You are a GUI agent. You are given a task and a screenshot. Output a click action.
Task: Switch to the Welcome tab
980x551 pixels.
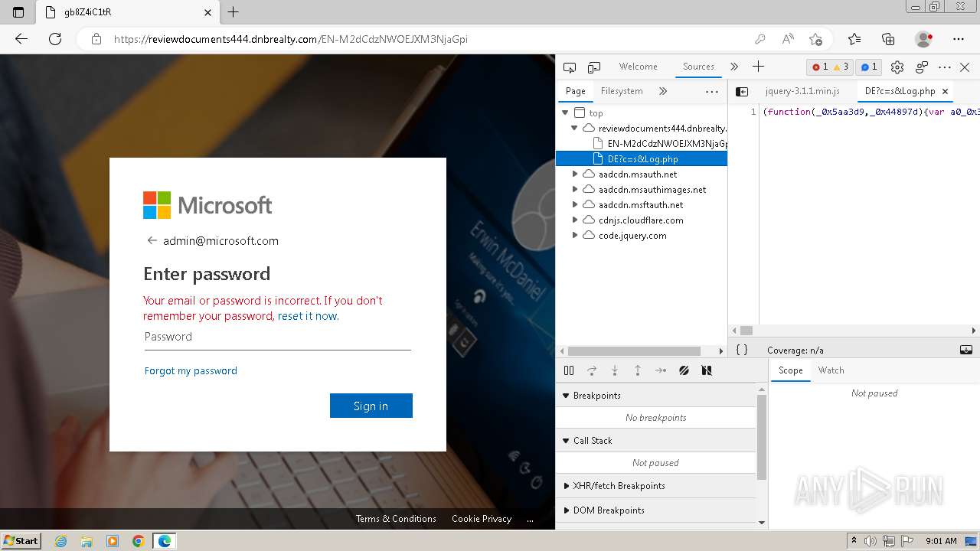click(x=638, y=67)
